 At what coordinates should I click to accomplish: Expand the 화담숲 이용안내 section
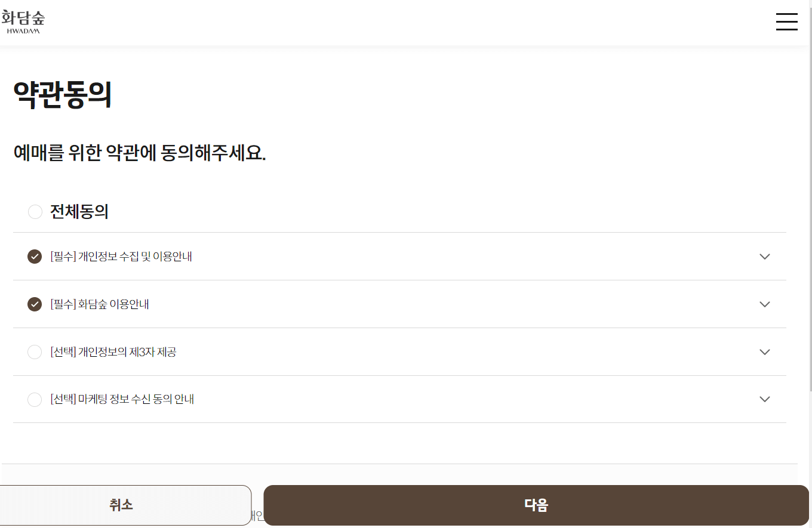point(765,304)
